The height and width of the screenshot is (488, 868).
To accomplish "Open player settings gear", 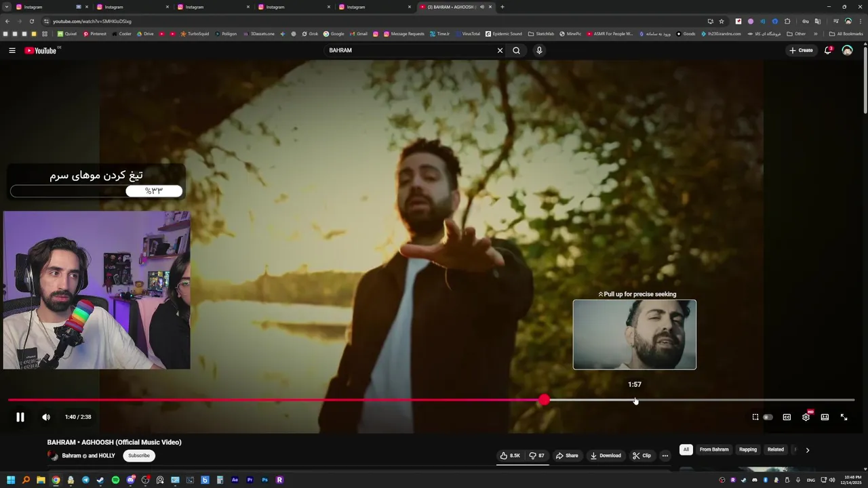I will 806,418.
